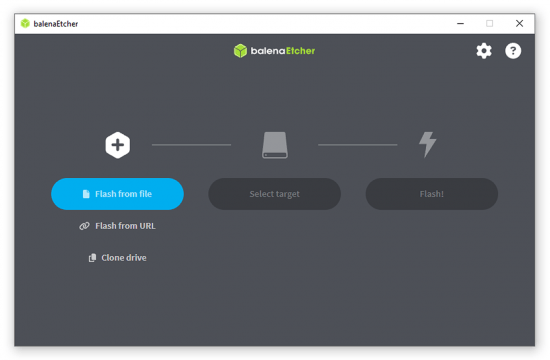Select the Flash from URL option
This screenshot has width=550, height=360.
[x=118, y=226]
